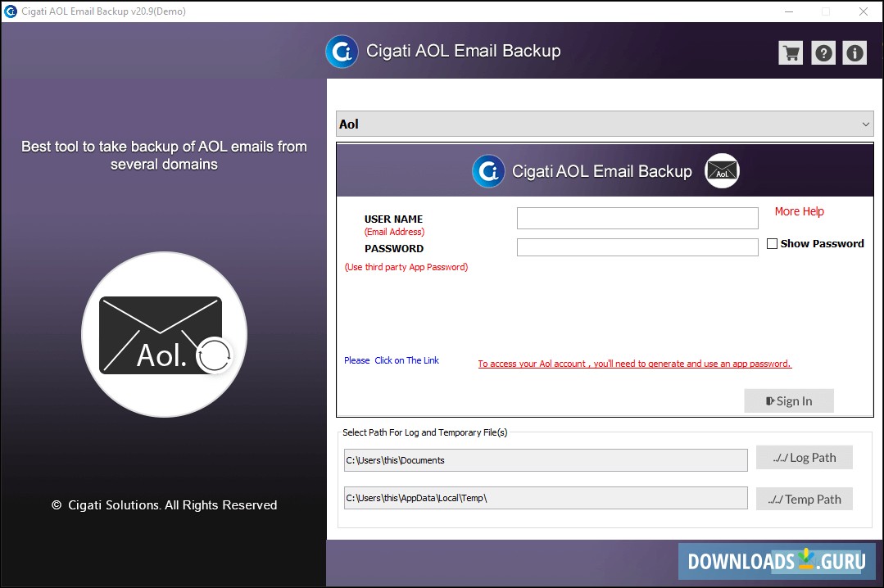Focus the User Name email field
Viewport: 884px width, 588px height.
pos(637,218)
